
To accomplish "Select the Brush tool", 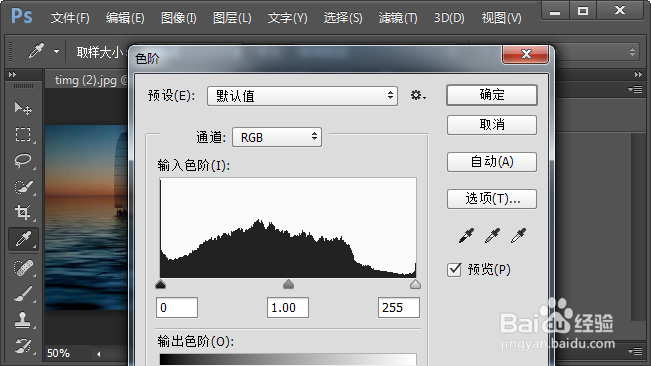I will click(x=23, y=294).
